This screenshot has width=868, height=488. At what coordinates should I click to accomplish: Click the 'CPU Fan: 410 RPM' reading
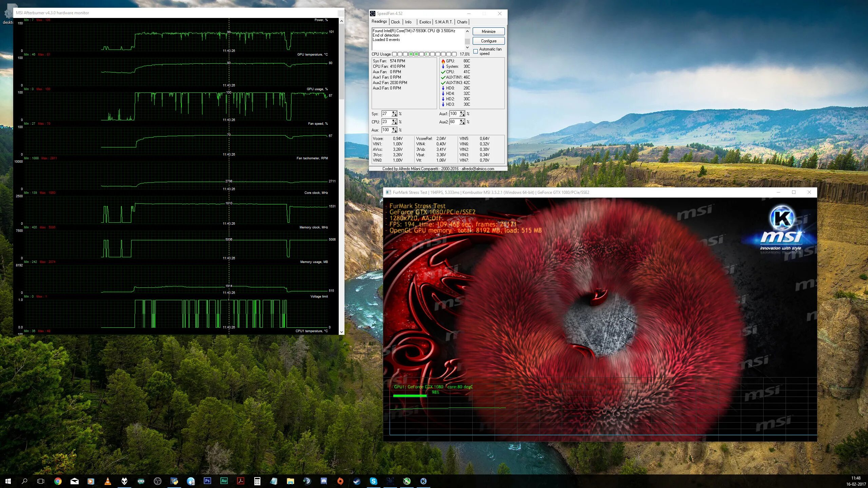(x=389, y=66)
